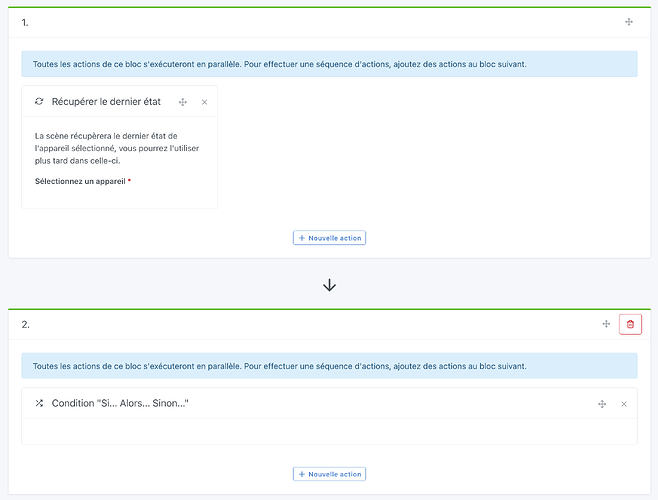Click the down arrow between the blocks

coord(329,285)
